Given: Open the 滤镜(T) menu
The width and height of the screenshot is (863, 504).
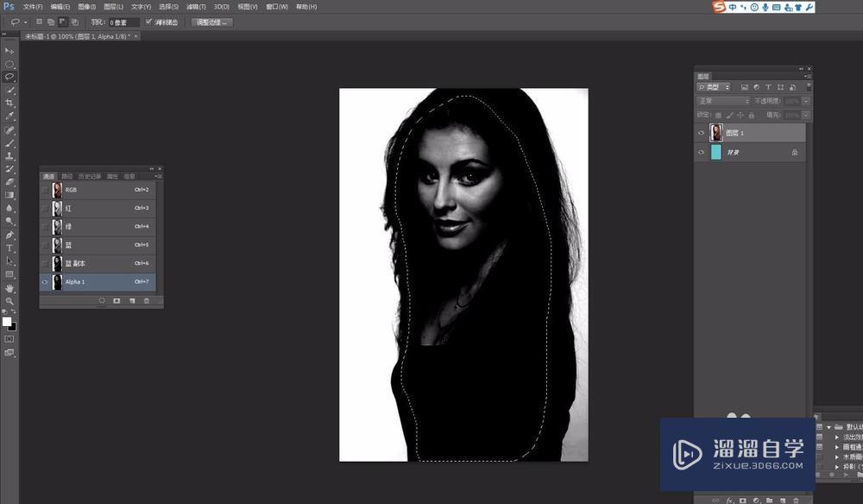Looking at the screenshot, I should coord(196,7).
